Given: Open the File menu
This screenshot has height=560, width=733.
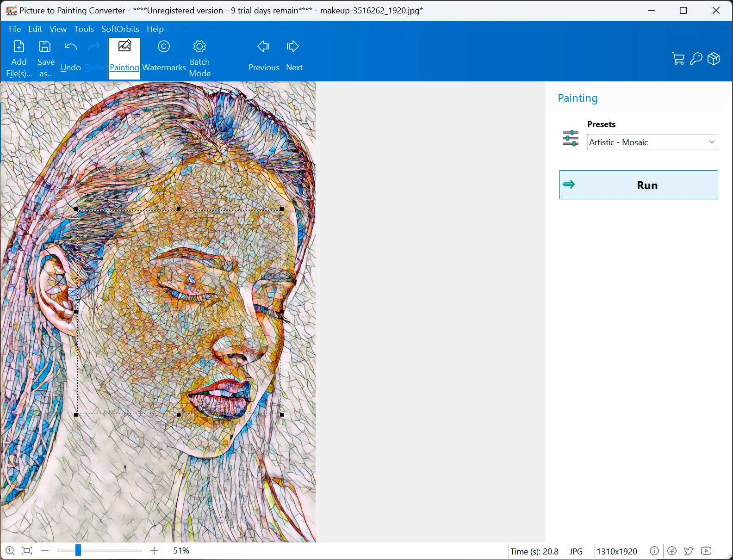Looking at the screenshot, I should coord(15,29).
